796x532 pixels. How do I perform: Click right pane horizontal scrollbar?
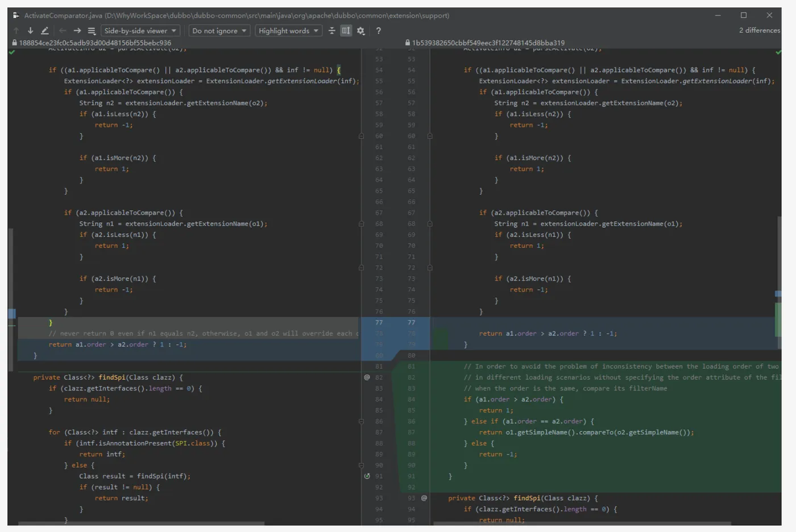point(582,523)
